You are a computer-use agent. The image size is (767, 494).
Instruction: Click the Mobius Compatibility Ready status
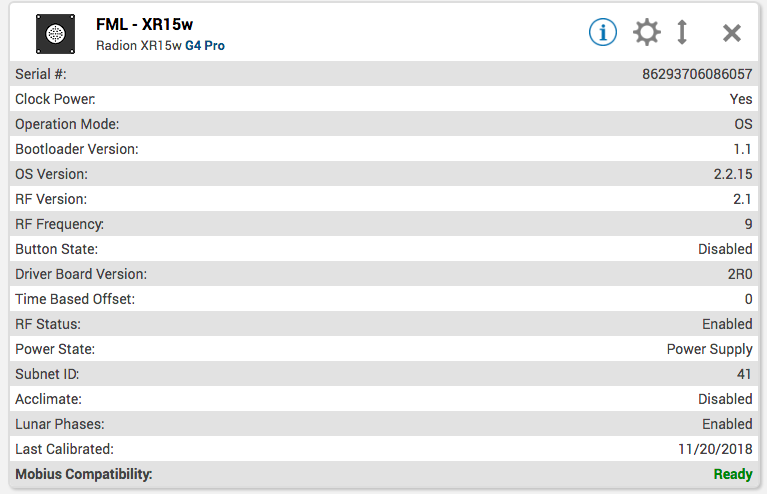pos(733,474)
